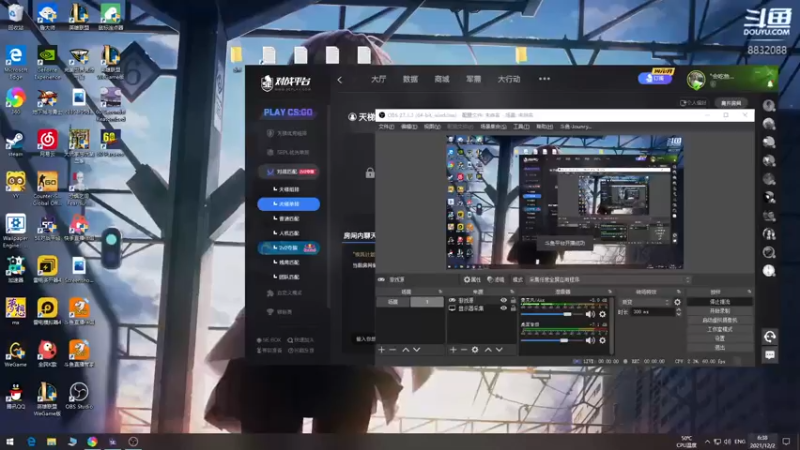Click Settings button in OBS controls
The width and height of the screenshot is (800, 450).
(719, 338)
